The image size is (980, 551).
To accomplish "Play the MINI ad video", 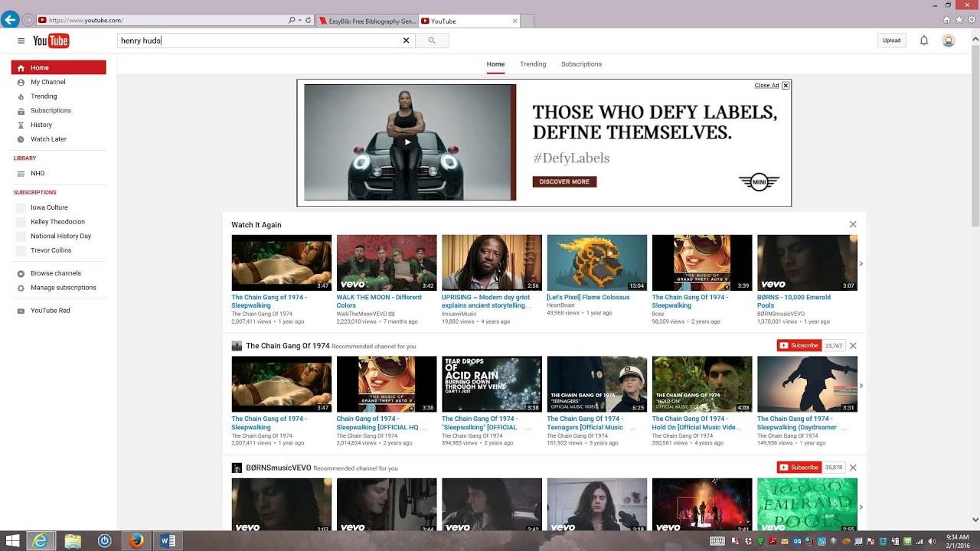I will point(408,142).
